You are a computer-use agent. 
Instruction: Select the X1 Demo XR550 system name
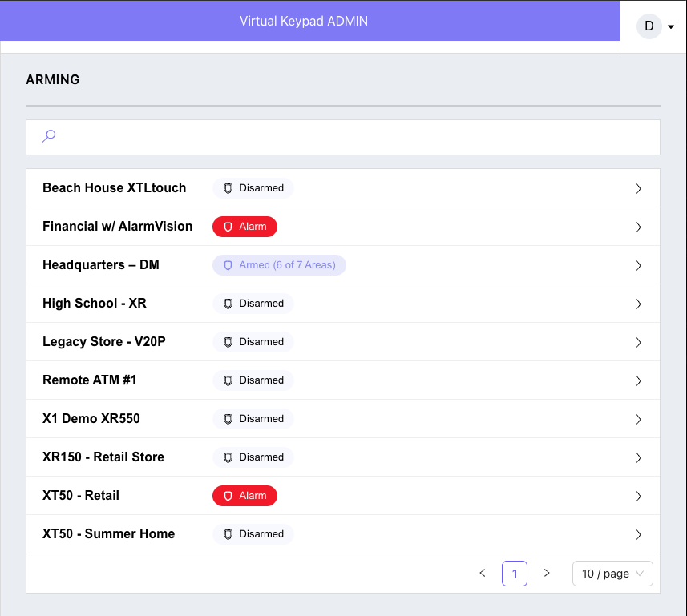[x=91, y=419]
